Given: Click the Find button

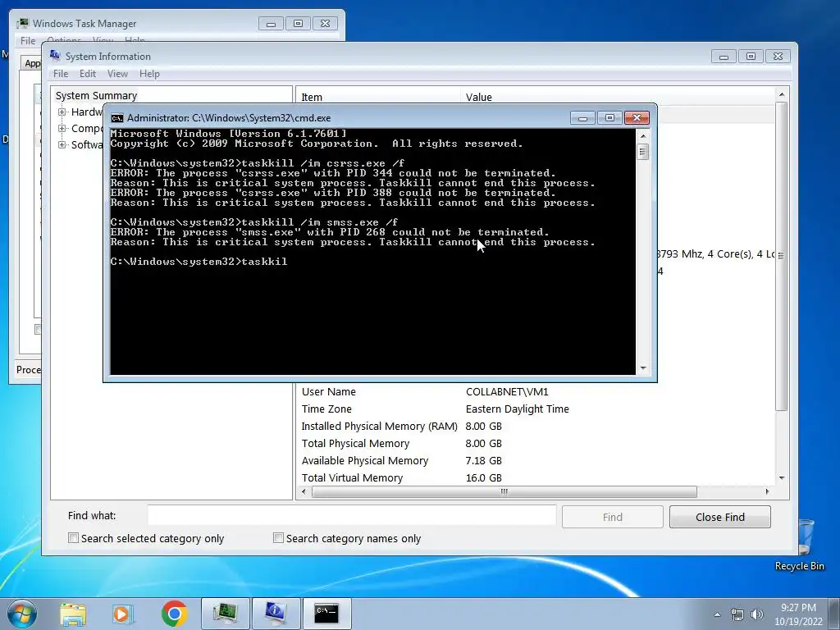Looking at the screenshot, I should coord(612,517).
